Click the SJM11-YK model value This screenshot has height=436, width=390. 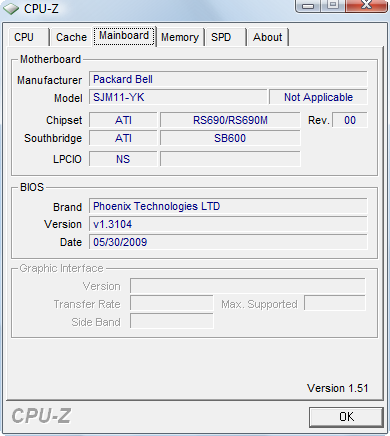pos(178,97)
